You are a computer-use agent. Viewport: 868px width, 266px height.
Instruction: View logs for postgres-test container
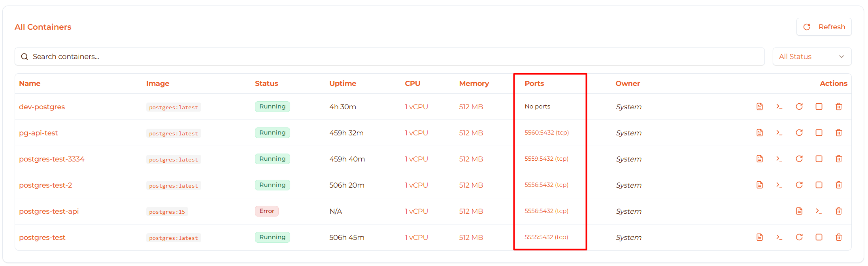[759, 237]
